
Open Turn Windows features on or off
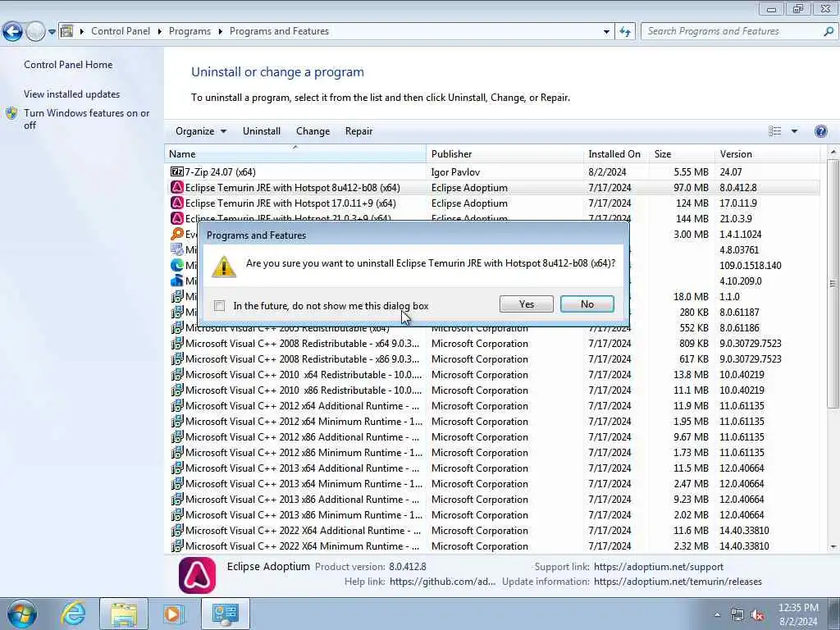click(87, 119)
